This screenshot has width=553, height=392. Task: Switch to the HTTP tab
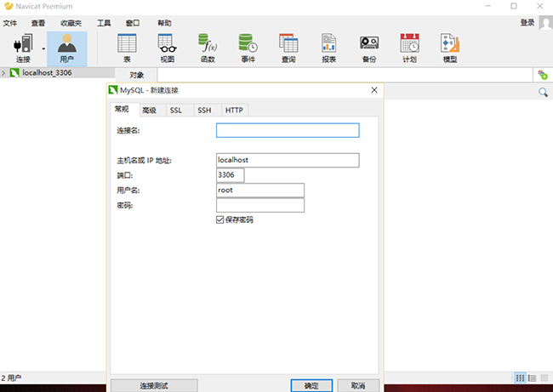(234, 111)
